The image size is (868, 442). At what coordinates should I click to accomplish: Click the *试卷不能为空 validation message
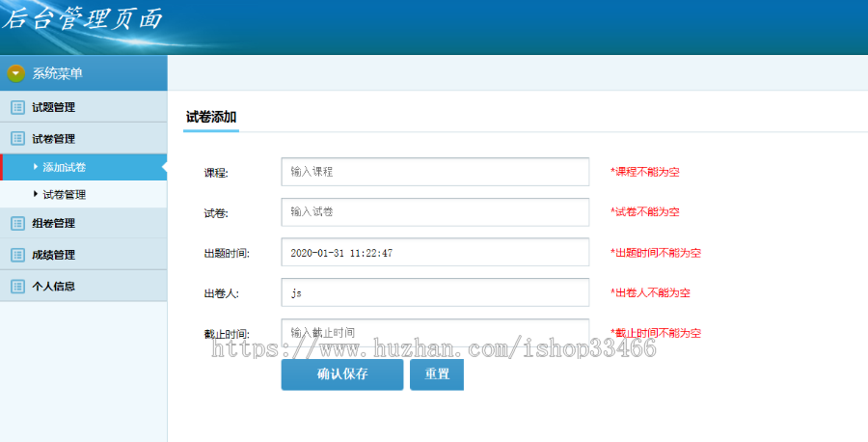click(645, 211)
